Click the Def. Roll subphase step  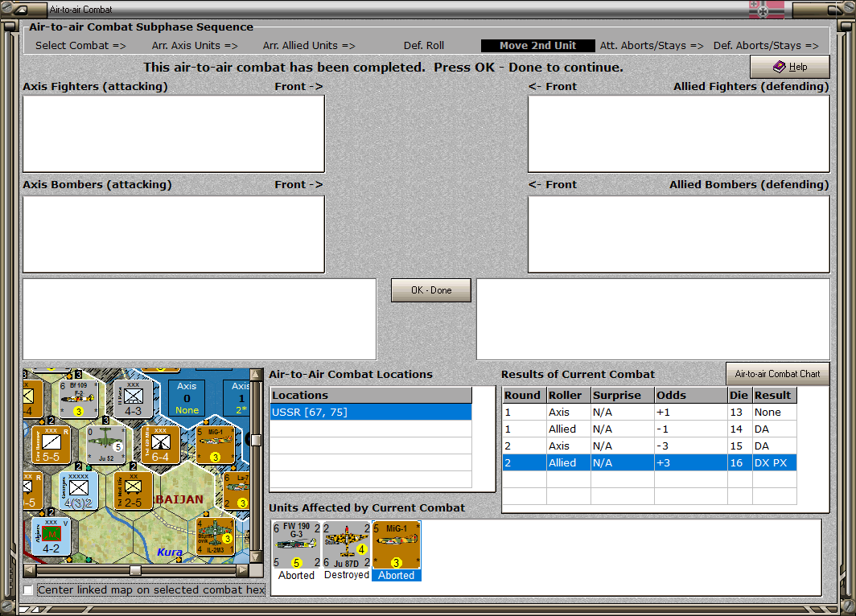[424, 46]
